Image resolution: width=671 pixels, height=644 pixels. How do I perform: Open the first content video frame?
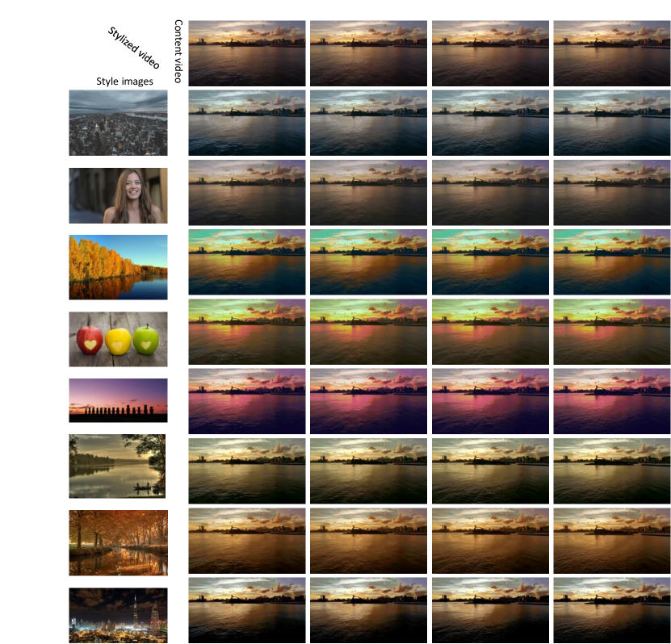click(x=247, y=53)
